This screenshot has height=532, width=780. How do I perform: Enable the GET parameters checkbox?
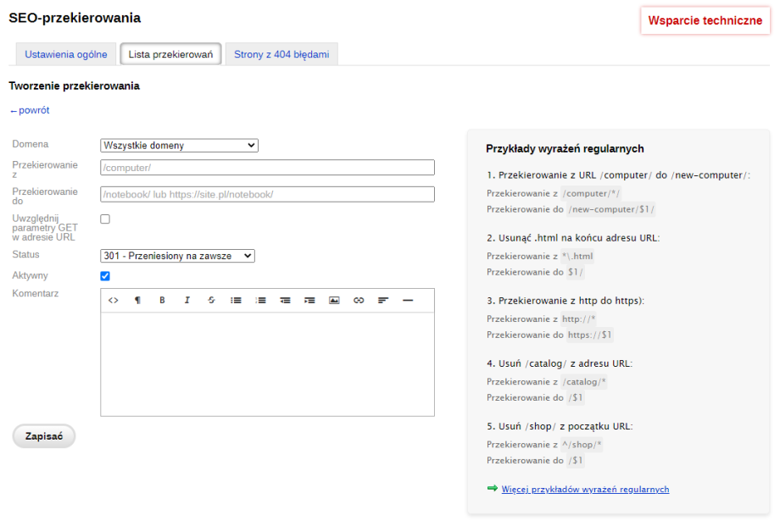(105, 219)
